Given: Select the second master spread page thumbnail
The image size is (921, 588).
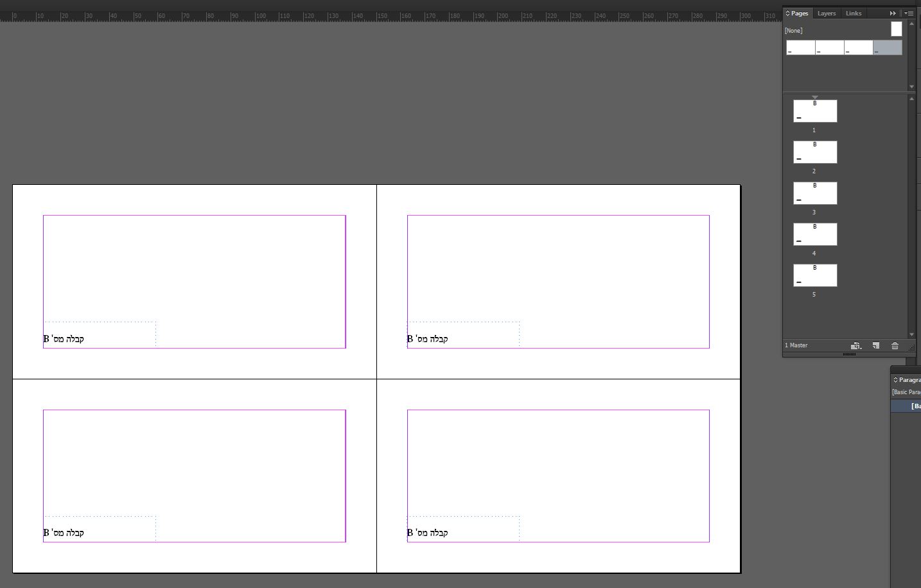Looking at the screenshot, I should (x=830, y=48).
